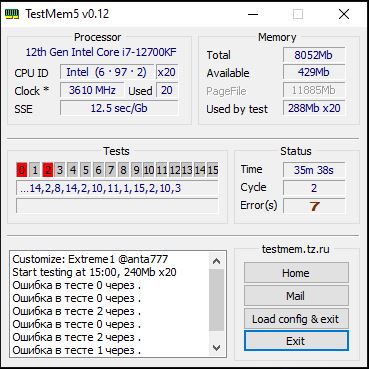Select red test box 2
This screenshot has height=369, width=369.
(48, 170)
